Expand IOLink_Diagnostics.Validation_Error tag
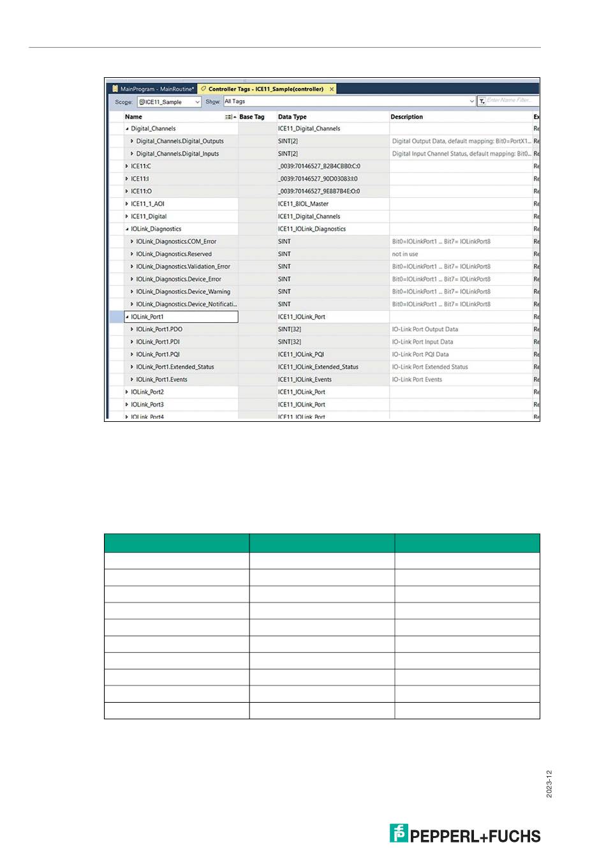 pos(132,267)
